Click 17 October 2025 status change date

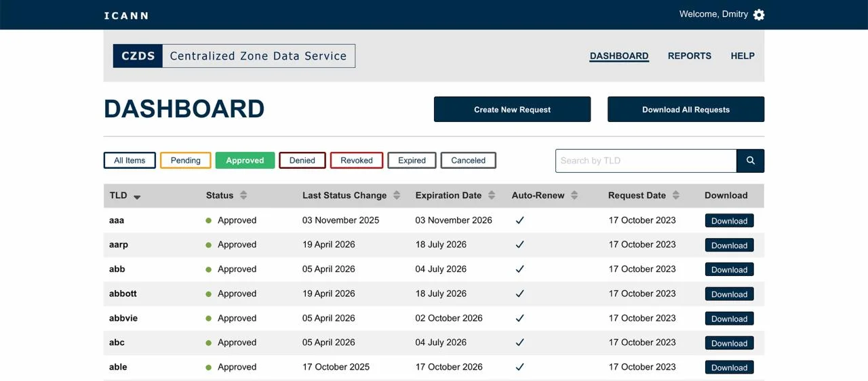pyautogui.click(x=336, y=367)
